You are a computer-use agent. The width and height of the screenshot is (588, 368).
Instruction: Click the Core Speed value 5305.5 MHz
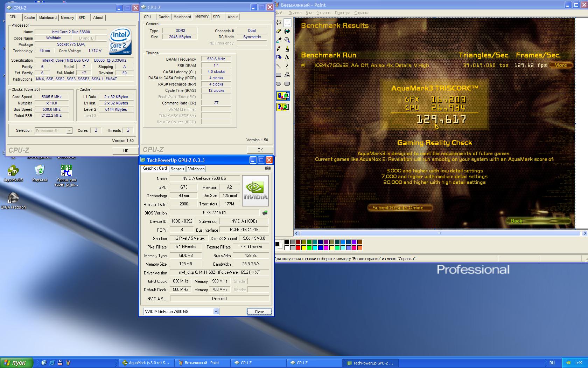[51, 97]
